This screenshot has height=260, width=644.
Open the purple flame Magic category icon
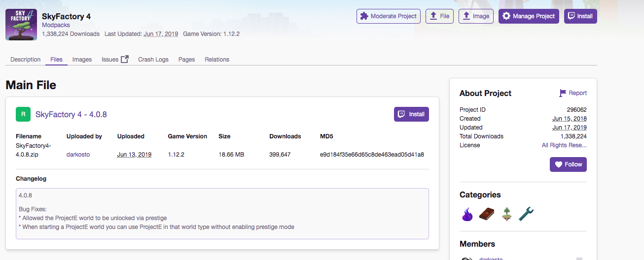click(x=467, y=214)
